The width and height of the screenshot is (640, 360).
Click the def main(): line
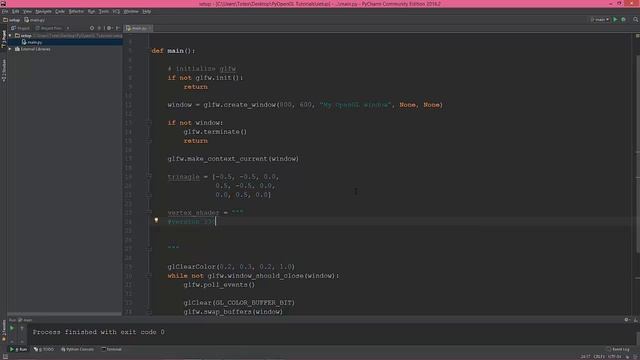(x=173, y=51)
